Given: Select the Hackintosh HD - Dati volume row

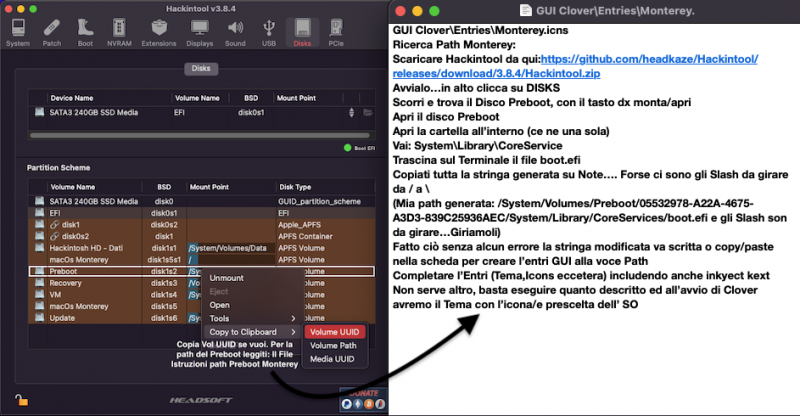Looking at the screenshot, I should tap(202, 248).
